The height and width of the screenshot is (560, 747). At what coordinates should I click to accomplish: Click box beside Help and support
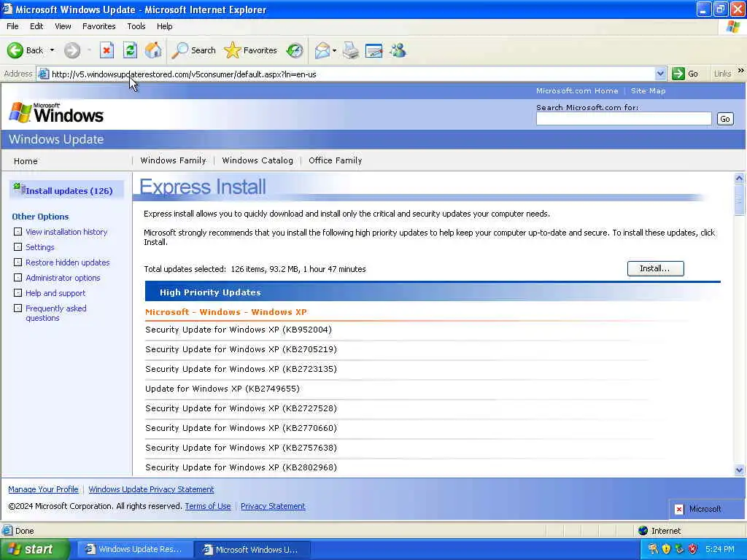(x=18, y=292)
